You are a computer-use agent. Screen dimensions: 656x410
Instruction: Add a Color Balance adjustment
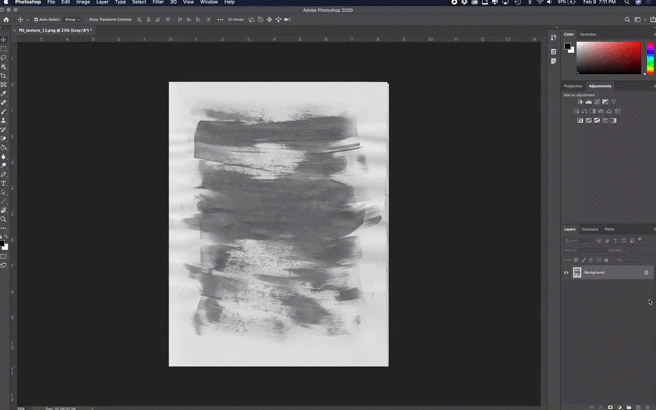point(584,111)
